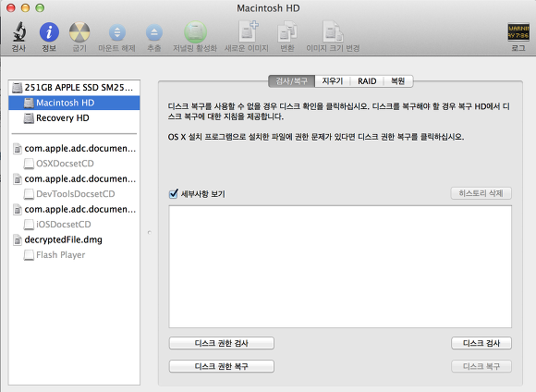
Task: Toggle the 세부사항 보기 checkbox
Action: 174,193
